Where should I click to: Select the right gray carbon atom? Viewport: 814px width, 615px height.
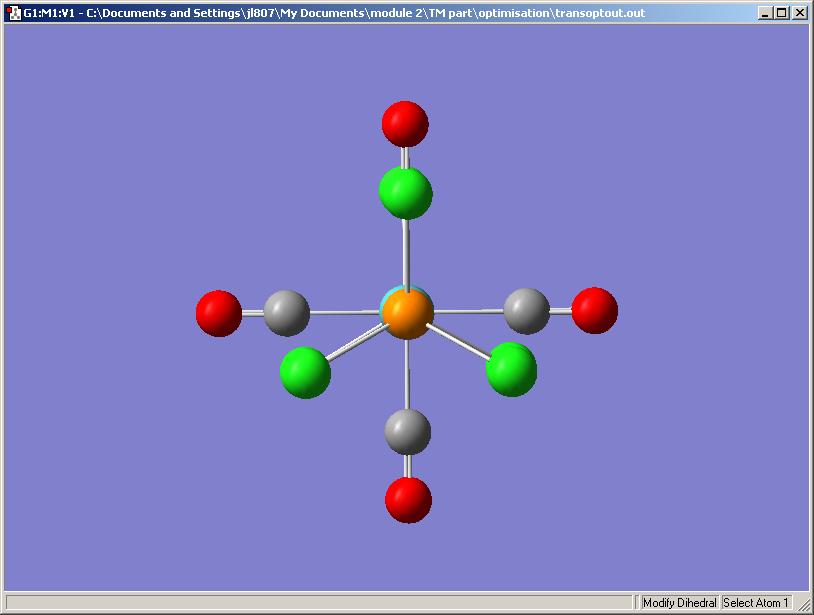point(526,311)
